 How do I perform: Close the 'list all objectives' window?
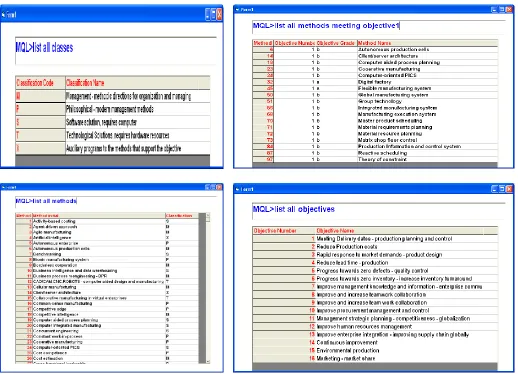tap(509, 189)
